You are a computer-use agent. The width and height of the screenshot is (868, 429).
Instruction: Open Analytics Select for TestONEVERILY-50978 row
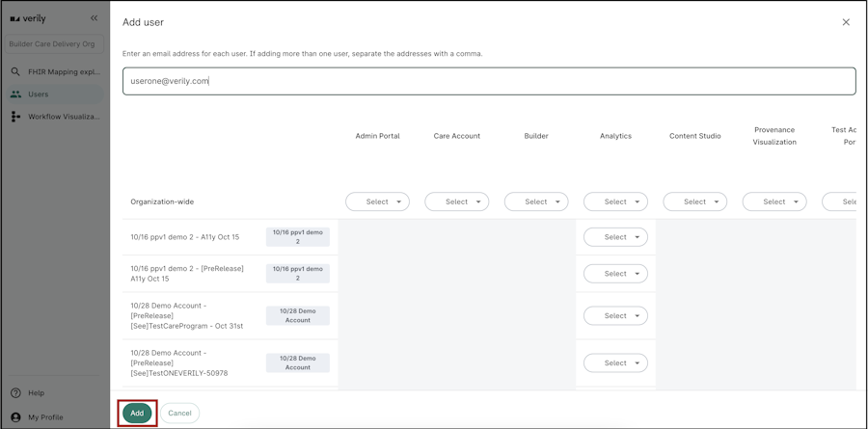(x=615, y=363)
